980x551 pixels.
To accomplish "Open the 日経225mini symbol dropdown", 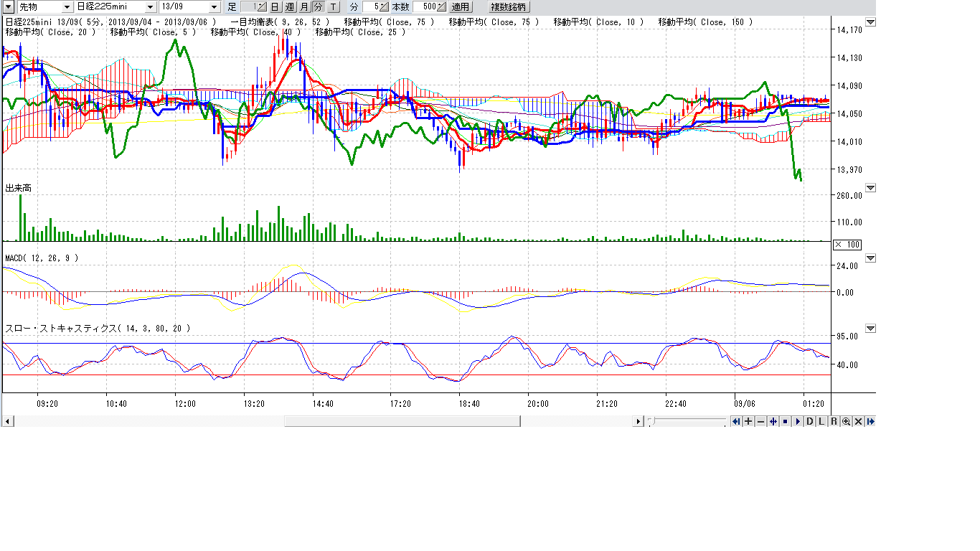I will (150, 6).
